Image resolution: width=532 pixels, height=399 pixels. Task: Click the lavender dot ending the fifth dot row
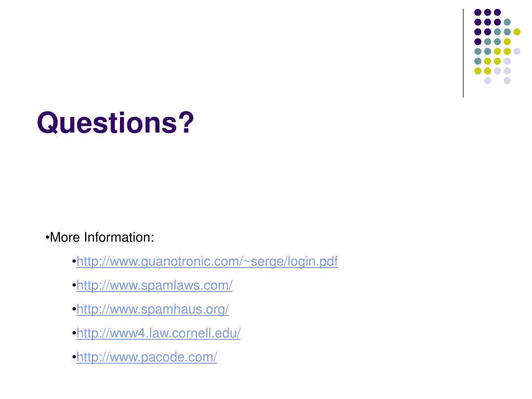[517, 51]
